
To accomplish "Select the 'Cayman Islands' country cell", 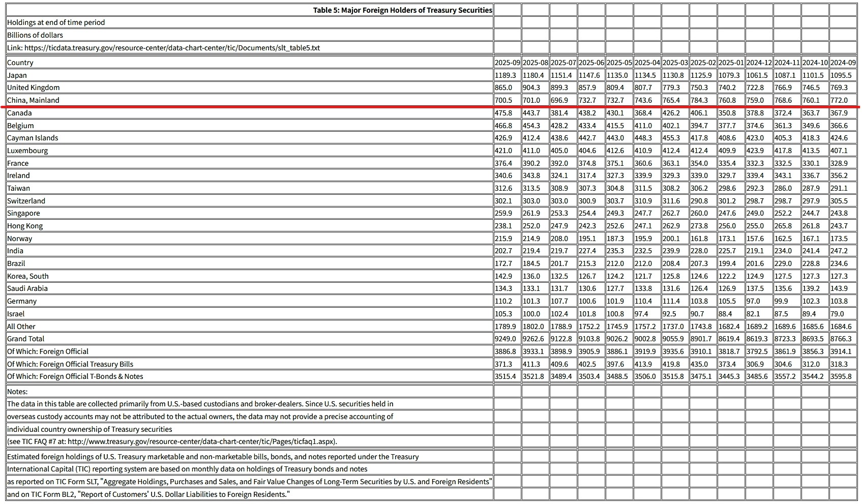I will coord(33,138).
